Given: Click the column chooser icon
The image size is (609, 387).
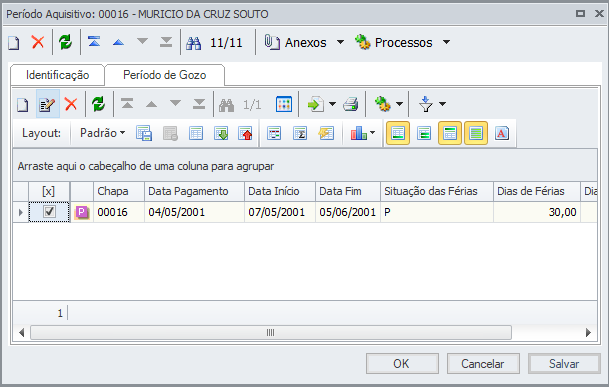Looking at the screenshot, I should [274, 133].
